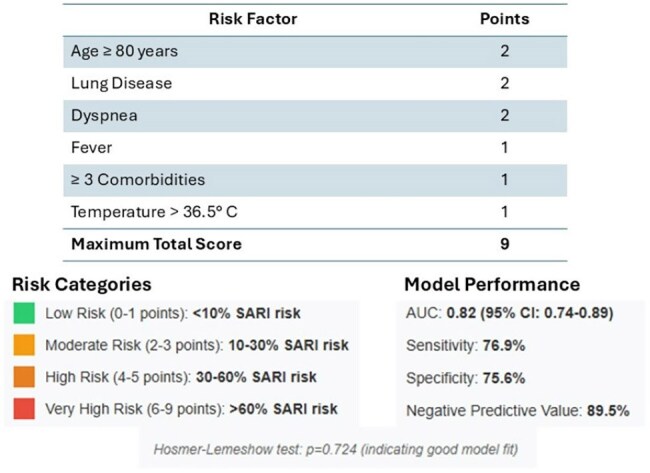Click the Maximum Total Score label
Viewport: 650px width, 473px height.
pos(156,244)
